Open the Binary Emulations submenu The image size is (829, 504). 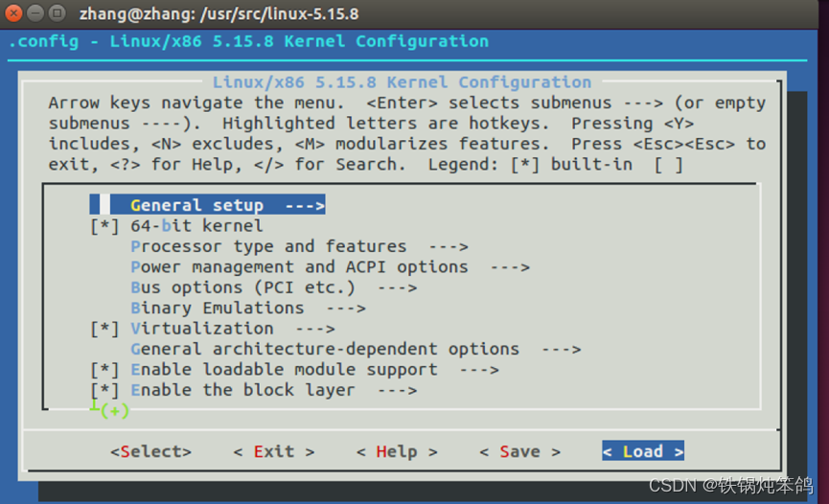coord(248,309)
